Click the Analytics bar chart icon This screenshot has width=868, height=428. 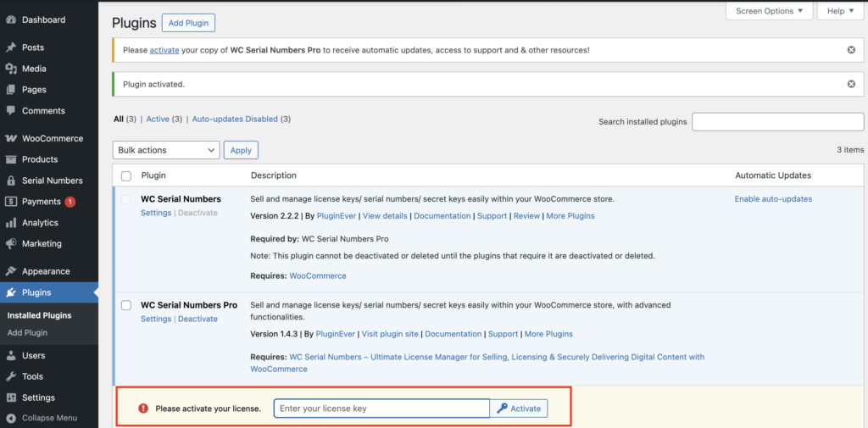coord(10,223)
